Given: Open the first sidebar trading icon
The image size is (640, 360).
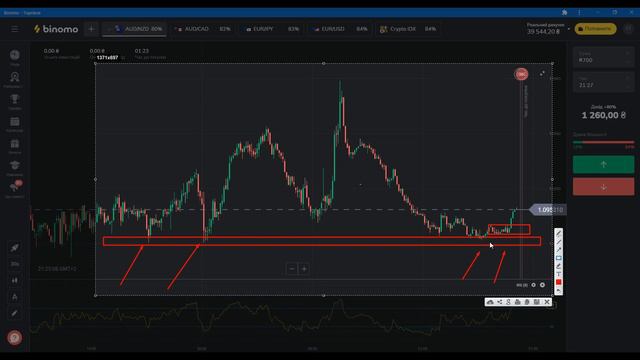Looking at the screenshot, I should pyautogui.click(x=15, y=55).
